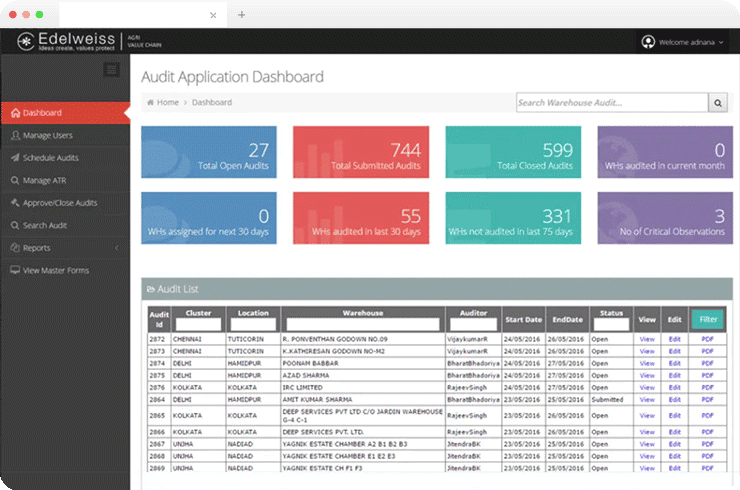This screenshot has width=740, height=490.
Task: Click the user avatar icon
Action: point(648,42)
